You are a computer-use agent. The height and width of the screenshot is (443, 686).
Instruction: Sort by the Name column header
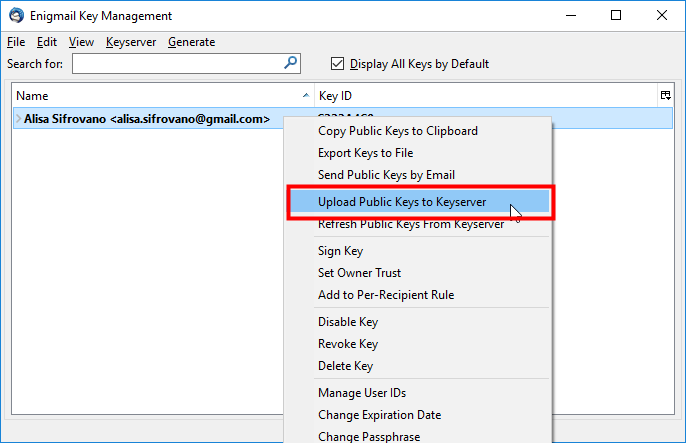162,95
